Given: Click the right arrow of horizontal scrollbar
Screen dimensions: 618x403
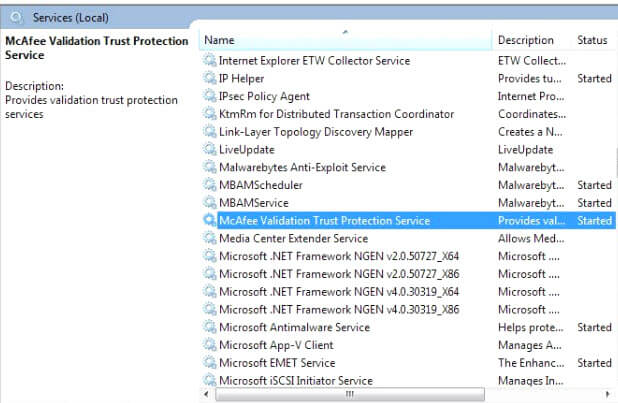Looking at the screenshot, I should click(x=607, y=394).
